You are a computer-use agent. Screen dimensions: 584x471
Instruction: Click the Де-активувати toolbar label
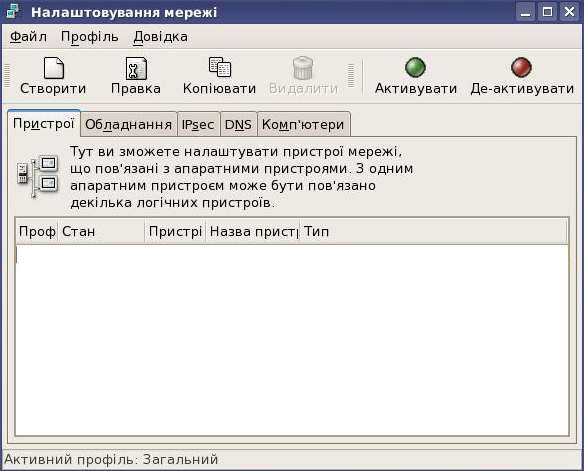pos(522,89)
